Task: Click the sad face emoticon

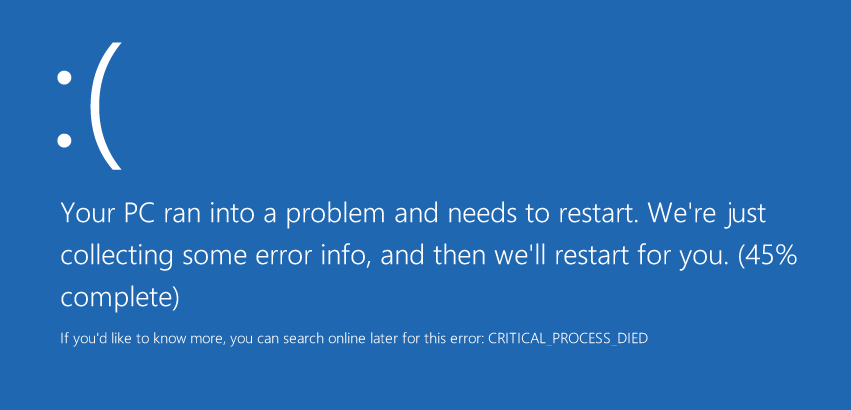Action: pos(89,106)
